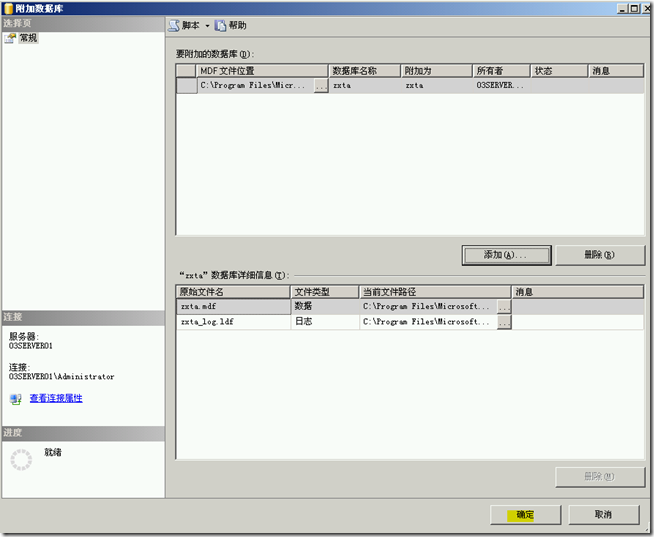
Task: Maximize the attach database window
Action: 634,8
